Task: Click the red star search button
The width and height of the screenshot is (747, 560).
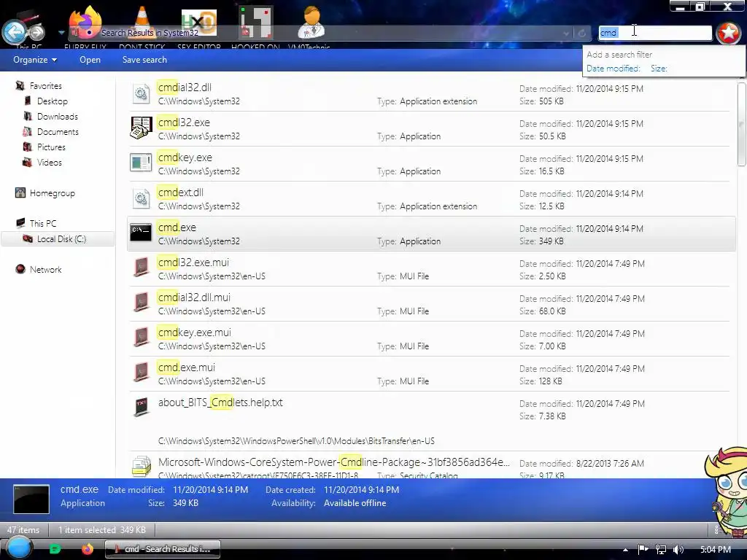Action: [728, 33]
